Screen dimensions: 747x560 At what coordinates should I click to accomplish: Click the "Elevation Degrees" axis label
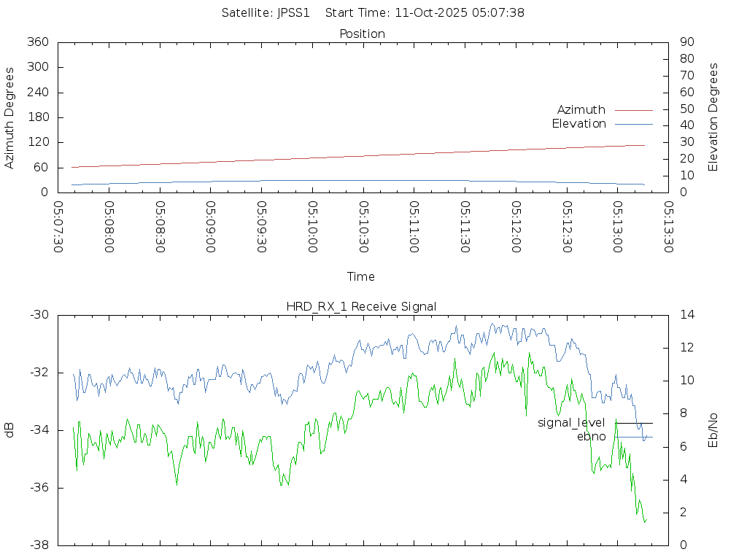pos(713,117)
